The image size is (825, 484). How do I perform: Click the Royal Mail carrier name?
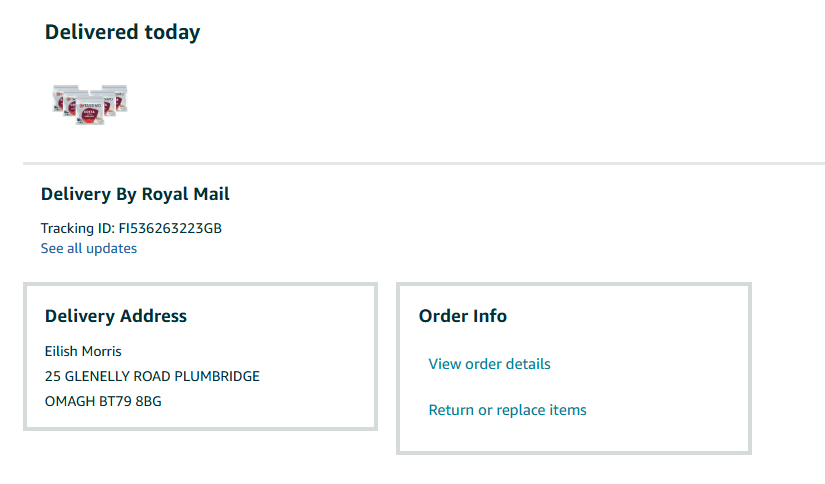(185, 194)
